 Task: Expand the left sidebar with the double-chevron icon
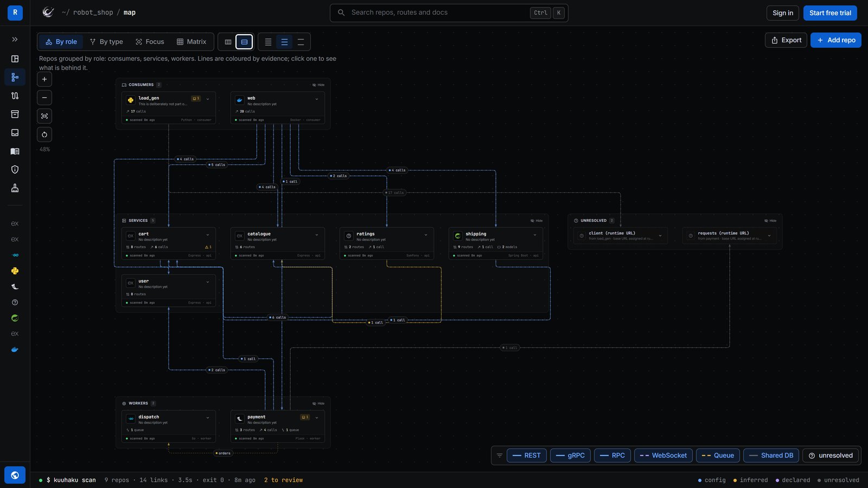point(15,40)
